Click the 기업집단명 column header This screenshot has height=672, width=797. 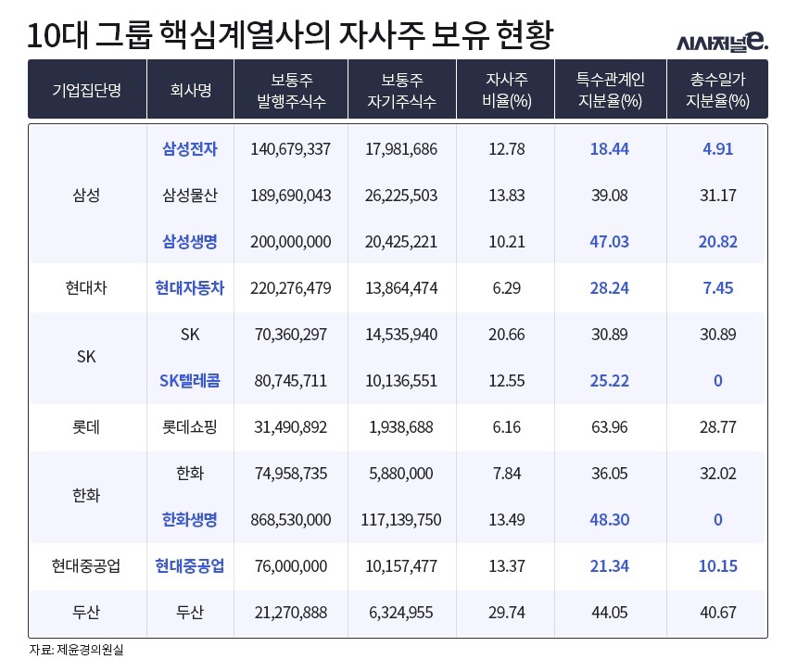point(87,90)
